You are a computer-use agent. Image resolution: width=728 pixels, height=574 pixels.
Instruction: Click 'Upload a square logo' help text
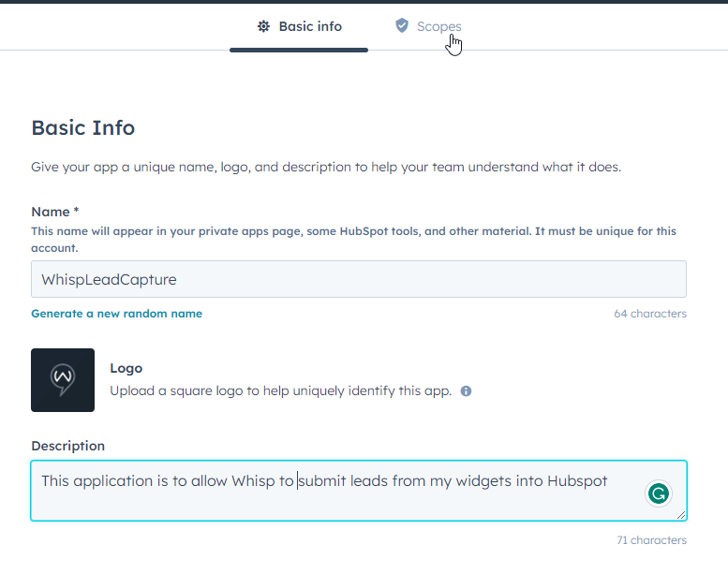(x=280, y=390)
